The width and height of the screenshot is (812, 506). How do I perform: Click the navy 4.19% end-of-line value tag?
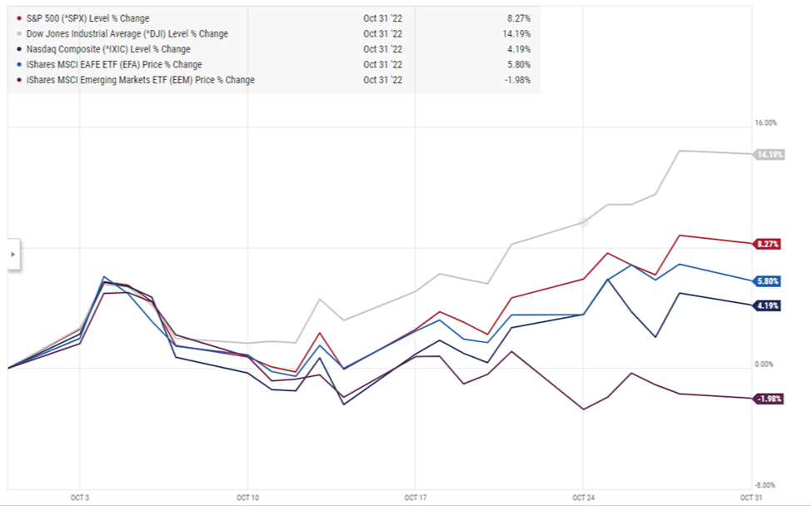coord(767,305)
